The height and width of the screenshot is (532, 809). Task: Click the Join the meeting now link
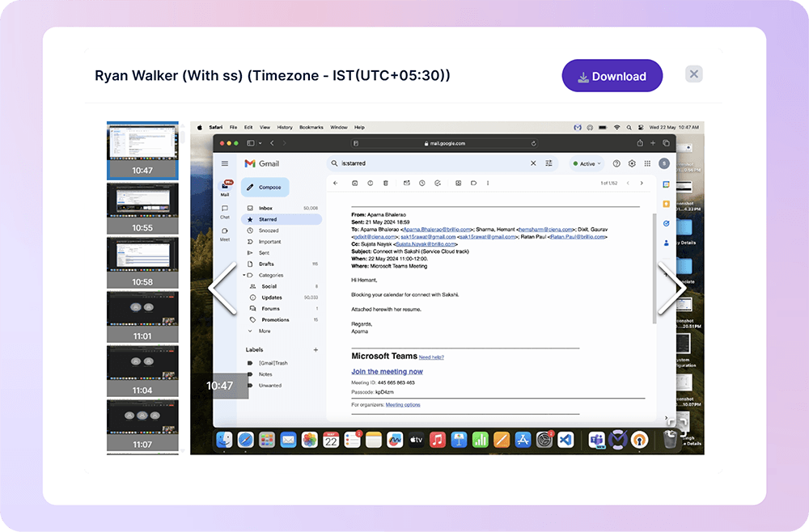point(387,371)
